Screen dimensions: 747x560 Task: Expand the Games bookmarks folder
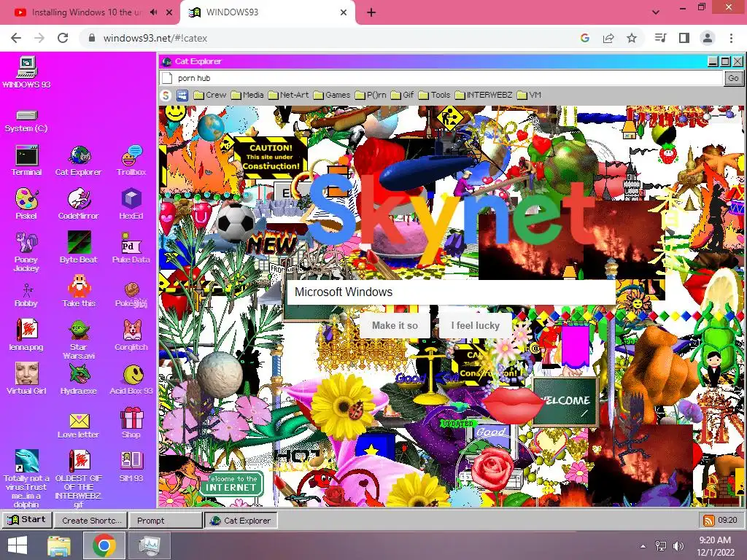coord(332,96)
